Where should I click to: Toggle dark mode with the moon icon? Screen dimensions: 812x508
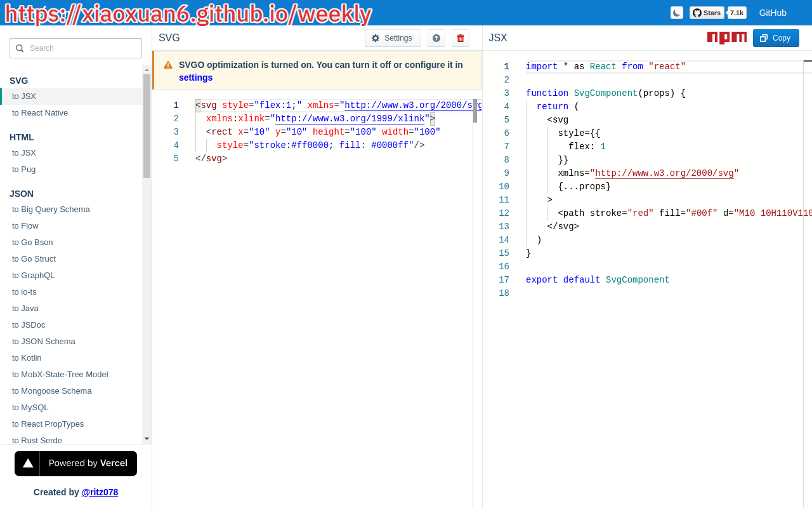(x=677, y=13)
